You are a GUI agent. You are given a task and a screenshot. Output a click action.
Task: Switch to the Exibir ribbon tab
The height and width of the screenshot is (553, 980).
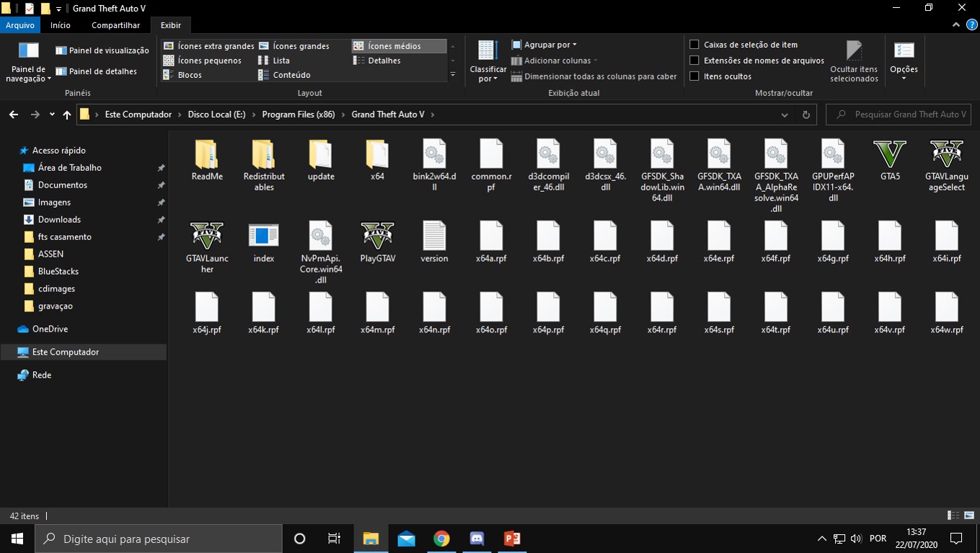point(171,25)
